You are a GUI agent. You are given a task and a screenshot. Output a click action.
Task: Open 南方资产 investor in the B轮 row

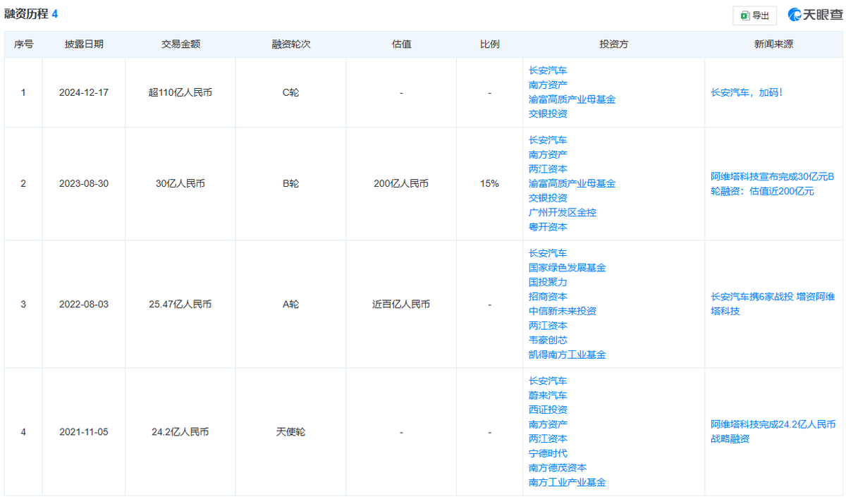point(548,154)
